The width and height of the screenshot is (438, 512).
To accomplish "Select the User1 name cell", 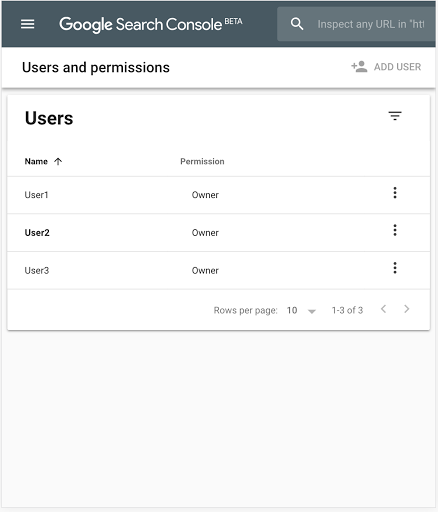I will point(37,195).
